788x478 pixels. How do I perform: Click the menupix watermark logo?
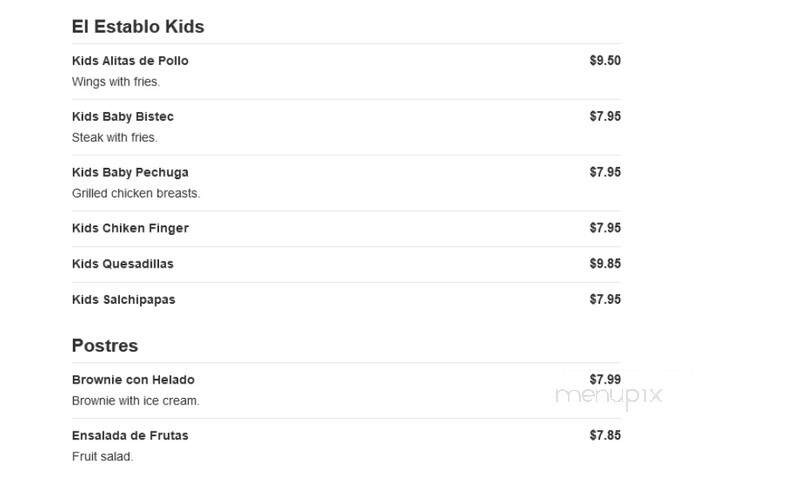609,396
